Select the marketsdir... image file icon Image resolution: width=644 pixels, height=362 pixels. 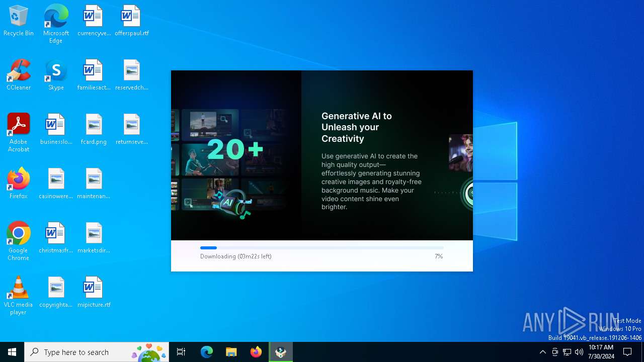pos(94,238)
